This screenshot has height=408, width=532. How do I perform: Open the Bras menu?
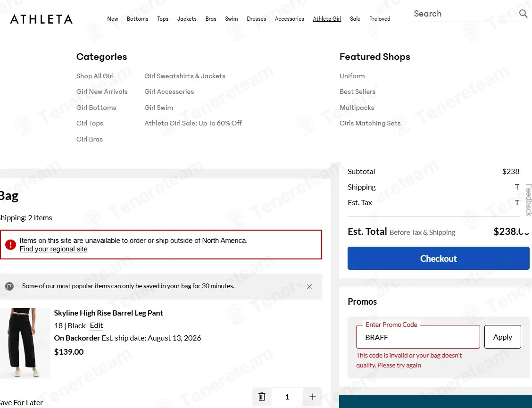(x=211, y=19)
